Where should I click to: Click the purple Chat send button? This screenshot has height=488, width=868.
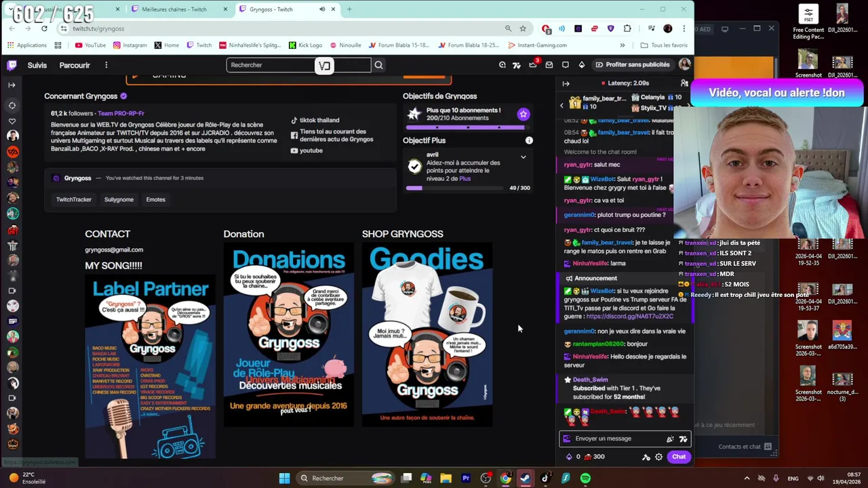coord(679,457)
